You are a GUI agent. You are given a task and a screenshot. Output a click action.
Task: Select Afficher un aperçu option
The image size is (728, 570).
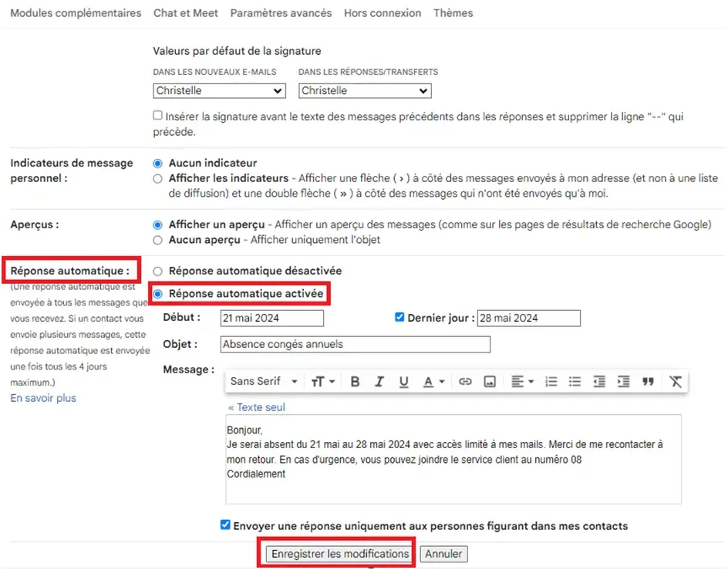tap(158, 225)
